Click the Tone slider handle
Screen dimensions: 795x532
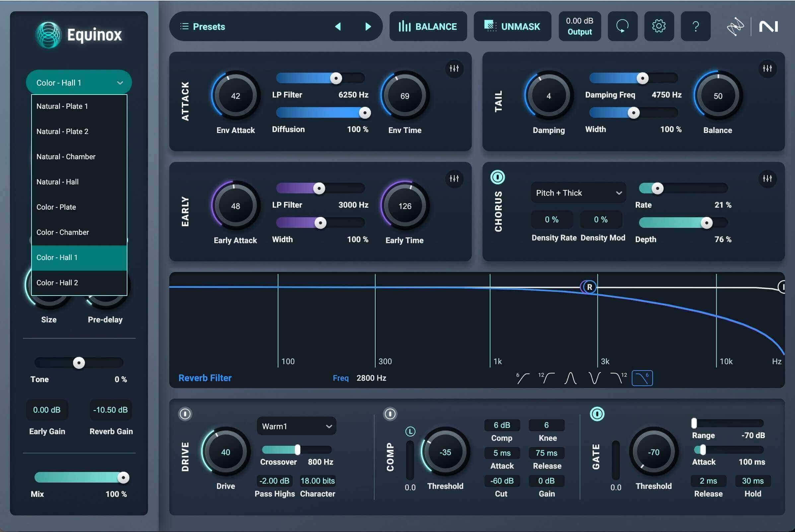(x=79, y=363)
